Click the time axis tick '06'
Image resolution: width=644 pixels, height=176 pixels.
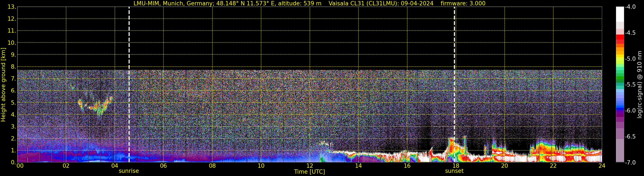pos(163,166)
